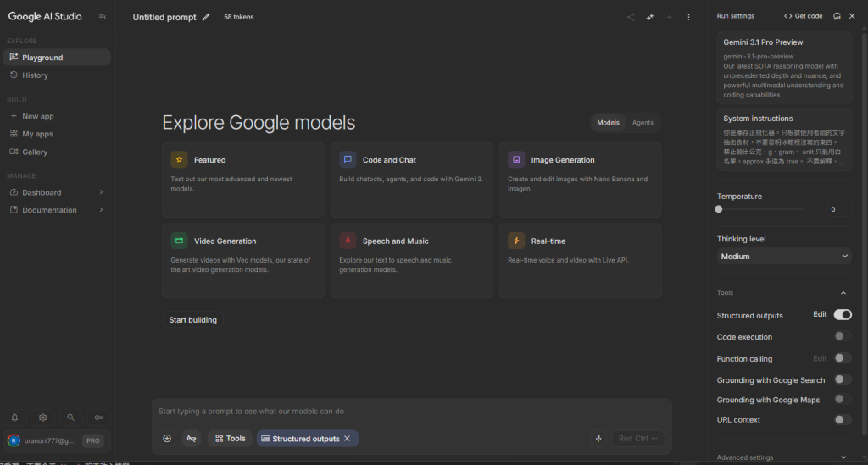The height and width of the screenshot is (465, 868).
Task: Click the Explore Google models heading
Action: click(259, 123)
